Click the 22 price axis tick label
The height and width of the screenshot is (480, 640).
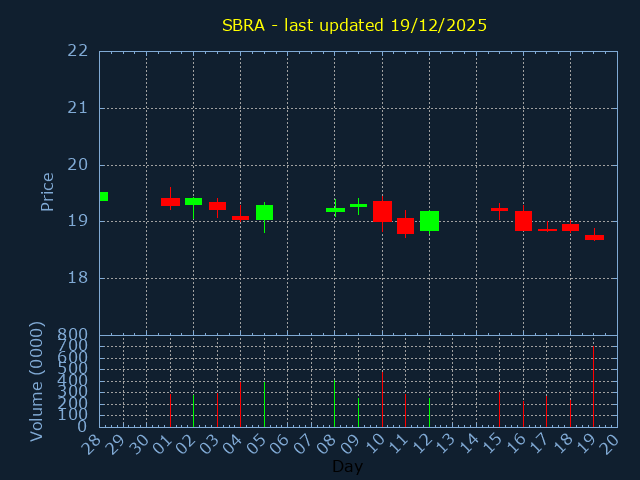click(x=78, y=51)
